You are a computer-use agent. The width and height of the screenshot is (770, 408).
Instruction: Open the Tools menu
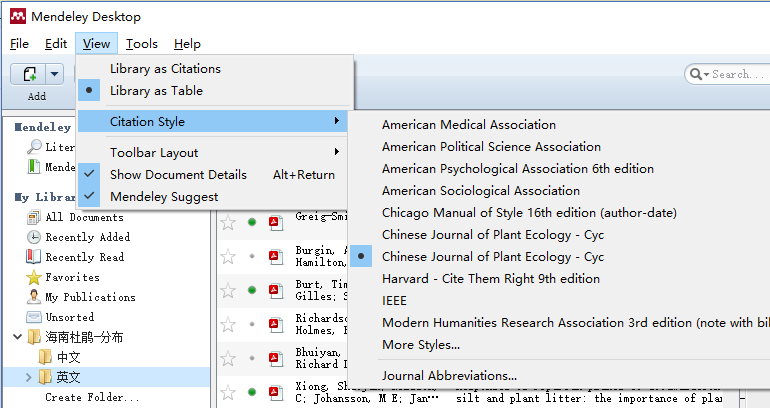point(141,44)
